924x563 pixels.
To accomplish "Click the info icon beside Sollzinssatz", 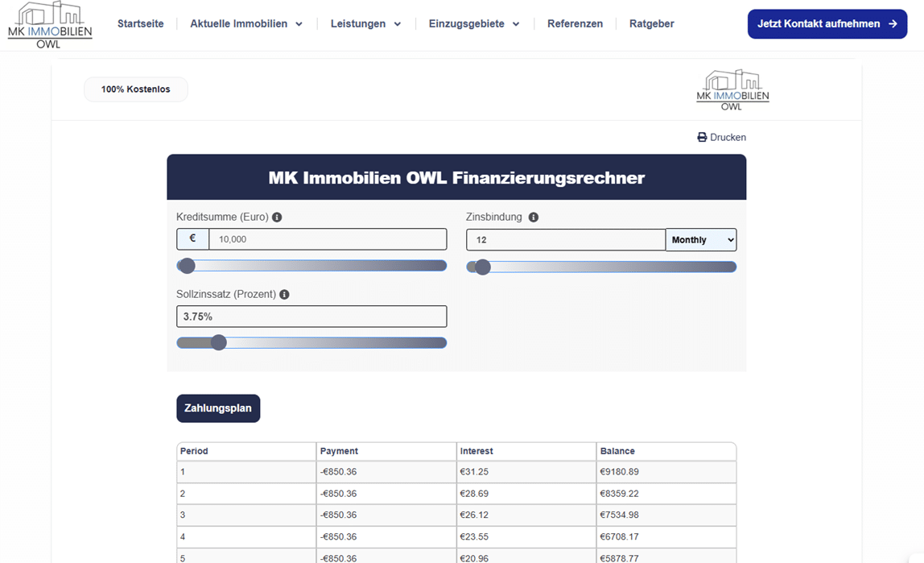I will 284,294.
